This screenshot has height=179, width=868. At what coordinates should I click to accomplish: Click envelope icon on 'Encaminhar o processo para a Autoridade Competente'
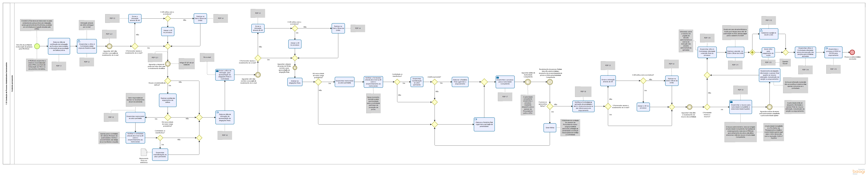coord(498,77)
